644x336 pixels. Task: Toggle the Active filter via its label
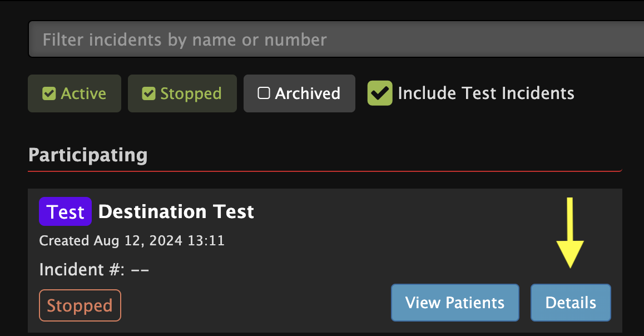[83, 93]
